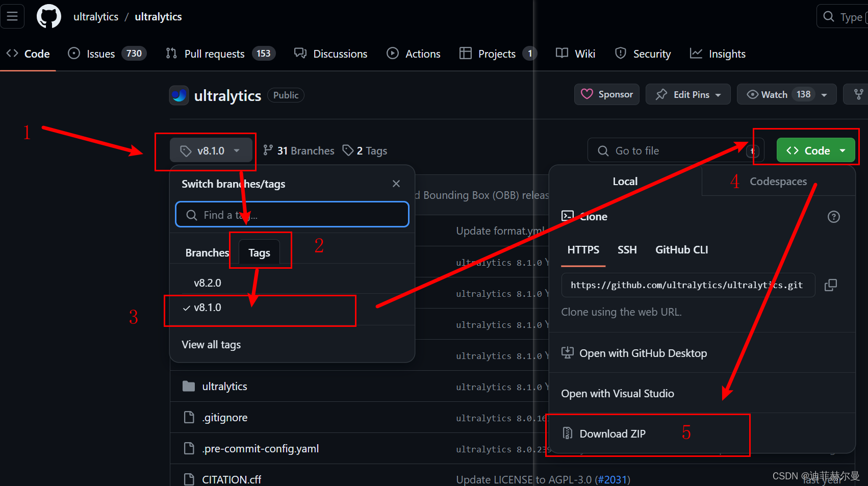Click the Find a tag input field
The width and height of the screenshot is (868, 486).
pos(292,214)
